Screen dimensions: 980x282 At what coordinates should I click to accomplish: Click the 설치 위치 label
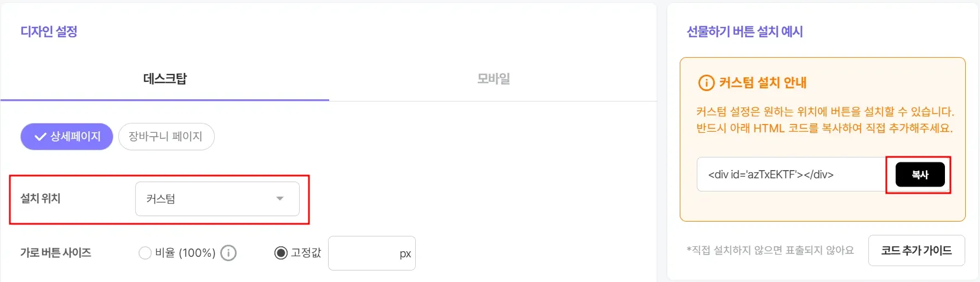pos(41,199)
